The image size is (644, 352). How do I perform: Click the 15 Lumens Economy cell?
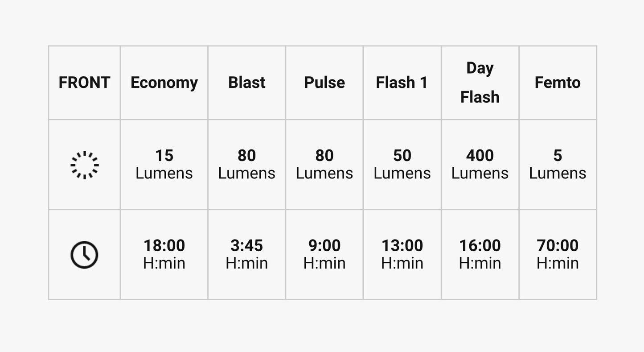tap(164, 164)
